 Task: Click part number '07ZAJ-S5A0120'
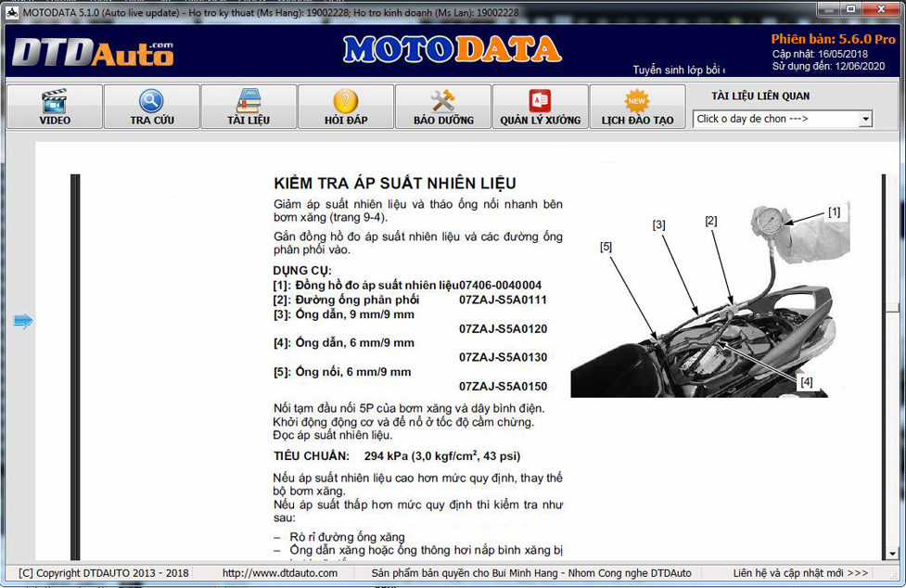(503, 328)
